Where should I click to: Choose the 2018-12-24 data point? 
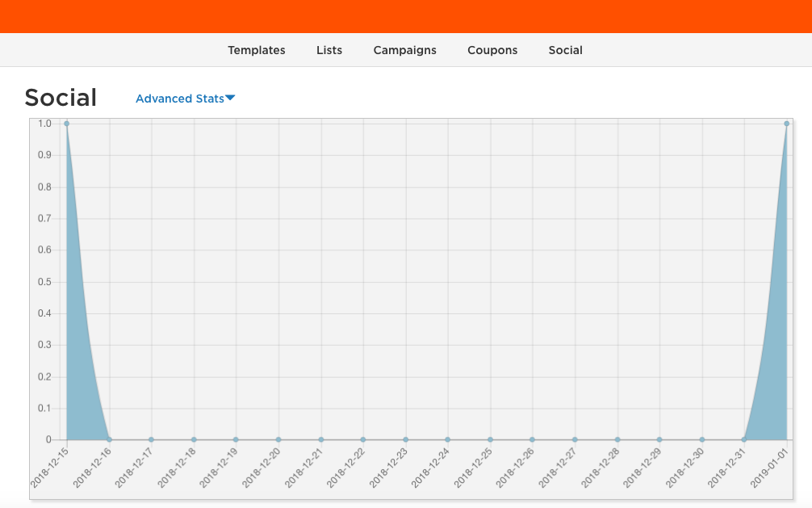coord(447,440)
